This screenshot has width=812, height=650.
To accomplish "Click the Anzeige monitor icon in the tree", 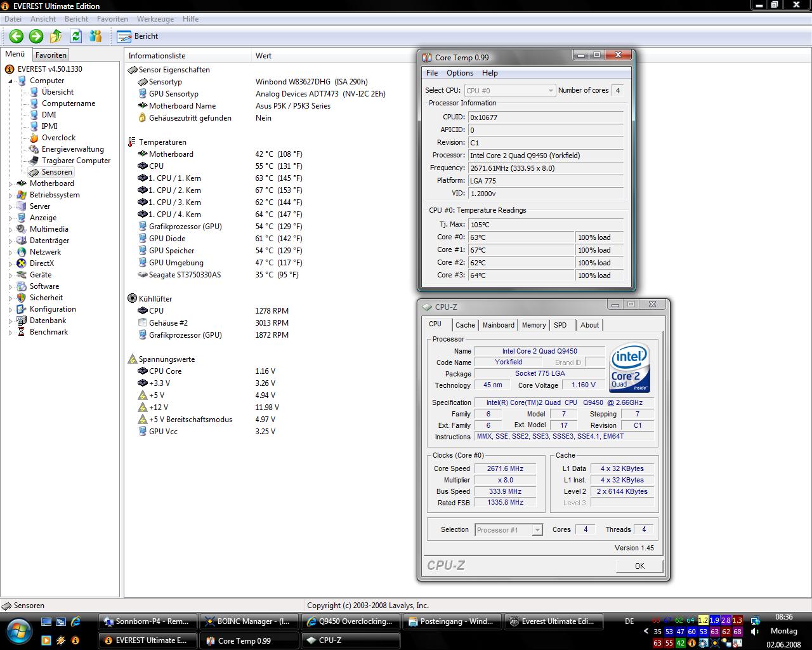I will (x=22, y=218).
